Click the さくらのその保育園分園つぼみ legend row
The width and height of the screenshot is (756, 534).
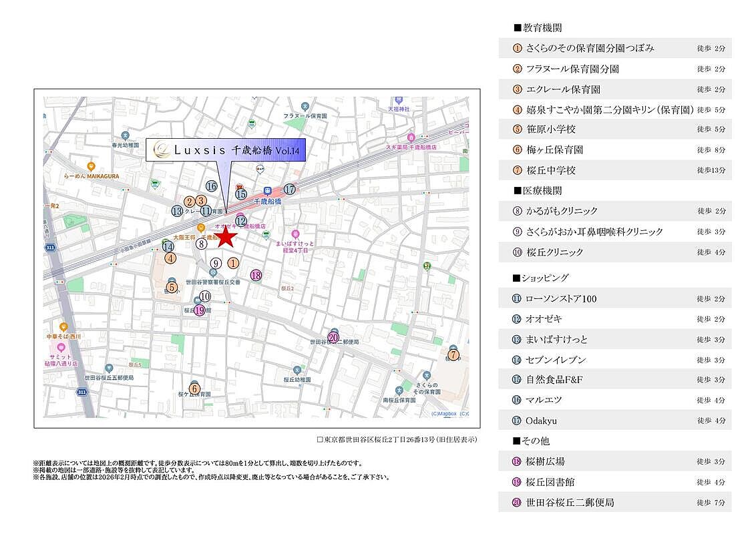[x=614, y=49]
